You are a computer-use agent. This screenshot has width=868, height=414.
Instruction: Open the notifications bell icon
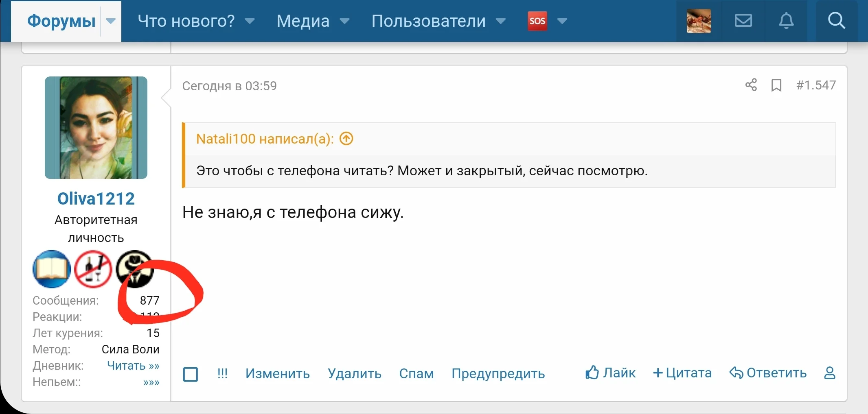(787, 21)
